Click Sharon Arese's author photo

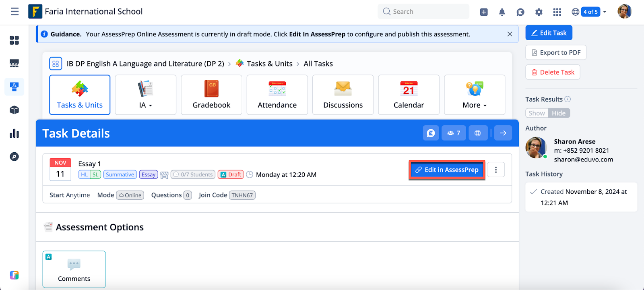point(536,147)
